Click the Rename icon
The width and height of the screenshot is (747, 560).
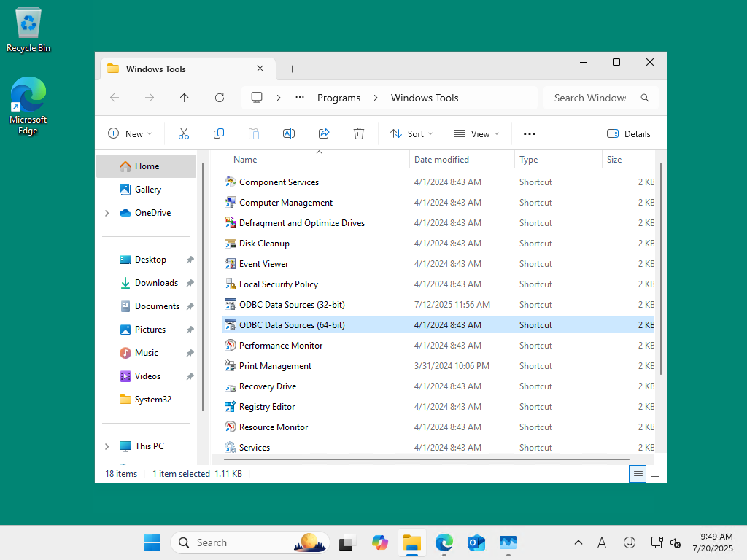pyautogui.click(x=289, y=134)
